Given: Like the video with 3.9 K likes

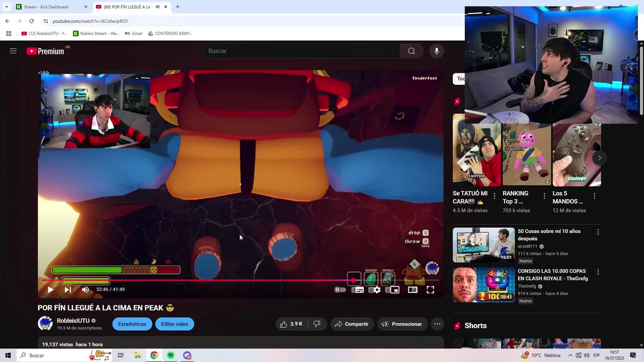Looking at the screenshot, I should point(291,324).
